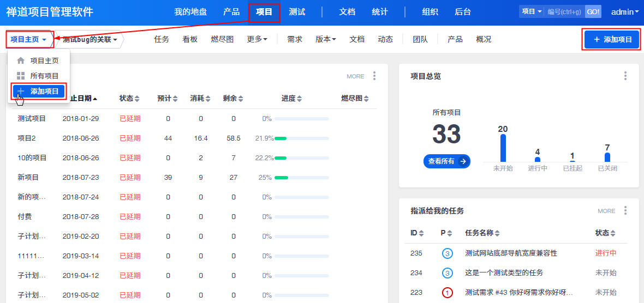Open the 测试bug的关联 project selector
This screenshot has height=303, width=644.
coord(90,40)
